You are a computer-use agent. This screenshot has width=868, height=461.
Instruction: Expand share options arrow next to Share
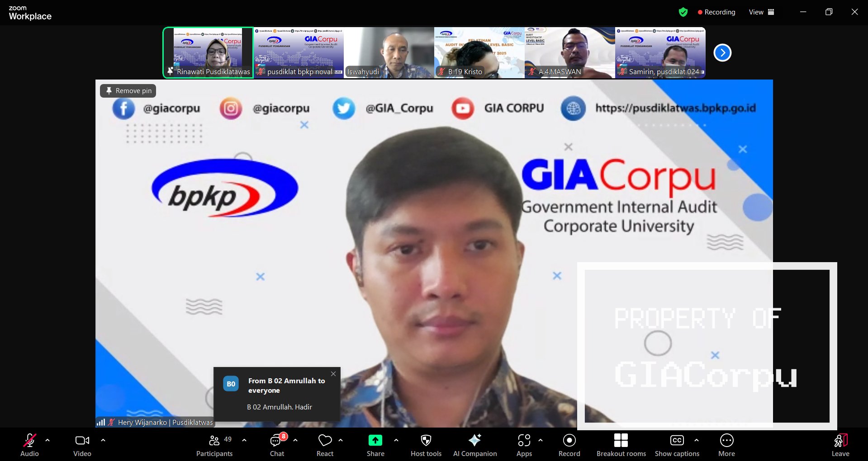(396, 440)
